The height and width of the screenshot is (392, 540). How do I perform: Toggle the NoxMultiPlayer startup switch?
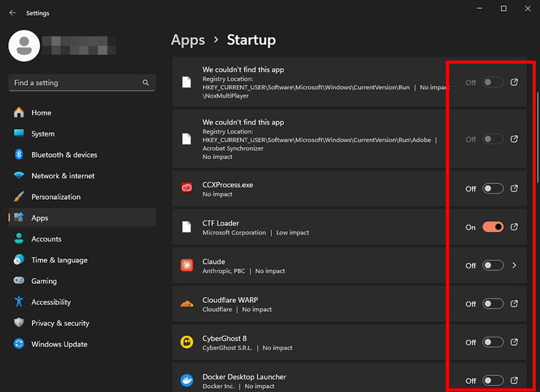[x=493, y=82]
